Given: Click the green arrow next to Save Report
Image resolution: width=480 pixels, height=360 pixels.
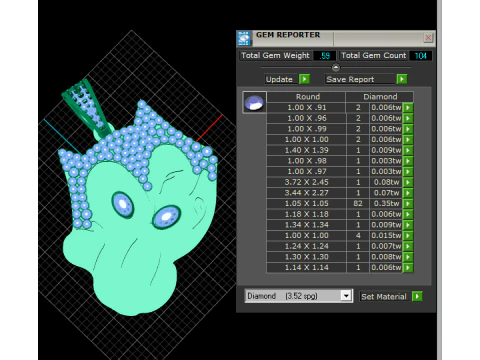Looking at the screenshot, I should point(402,79).
